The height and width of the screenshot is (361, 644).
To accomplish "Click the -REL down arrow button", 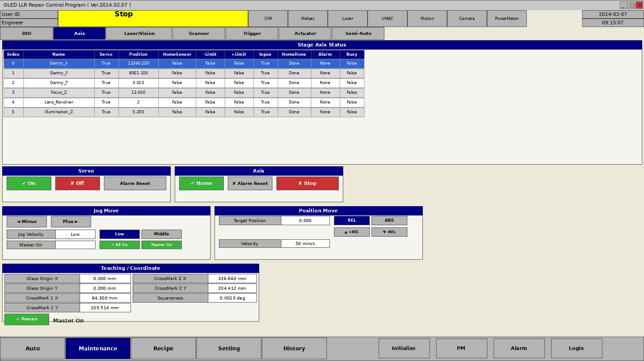I will 389,232.
